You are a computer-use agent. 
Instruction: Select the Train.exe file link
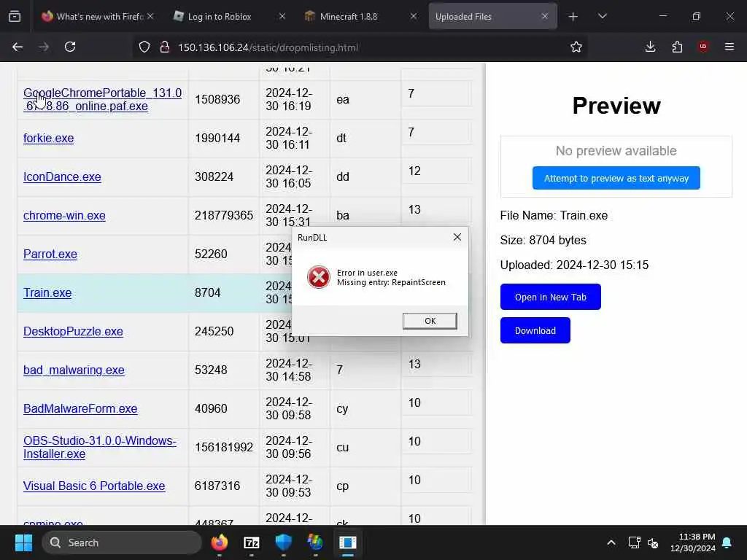click(x=47, y=293)
